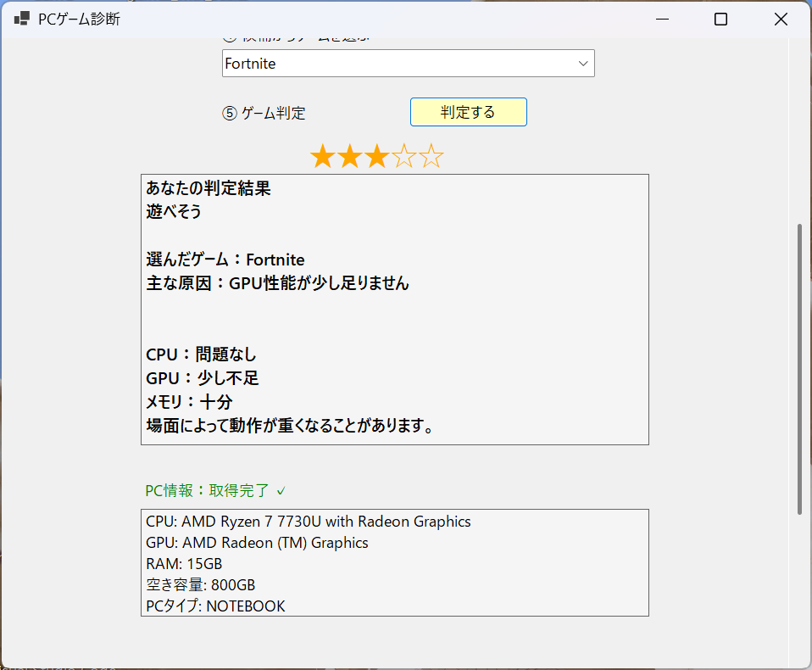Image resolution: width=812 pixels, height=670 pixels.
Task: Click the あなたの判定結果 heading
Action: (209, 188)
